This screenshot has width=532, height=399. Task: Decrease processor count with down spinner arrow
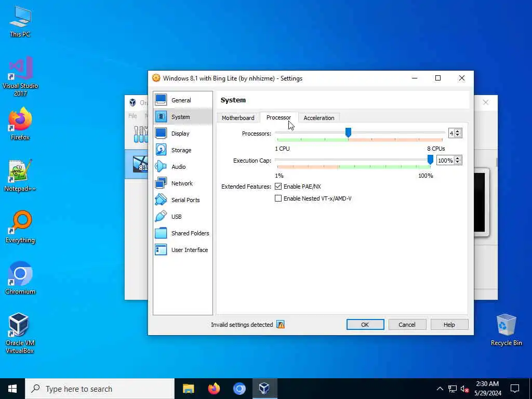coord(458,135)
